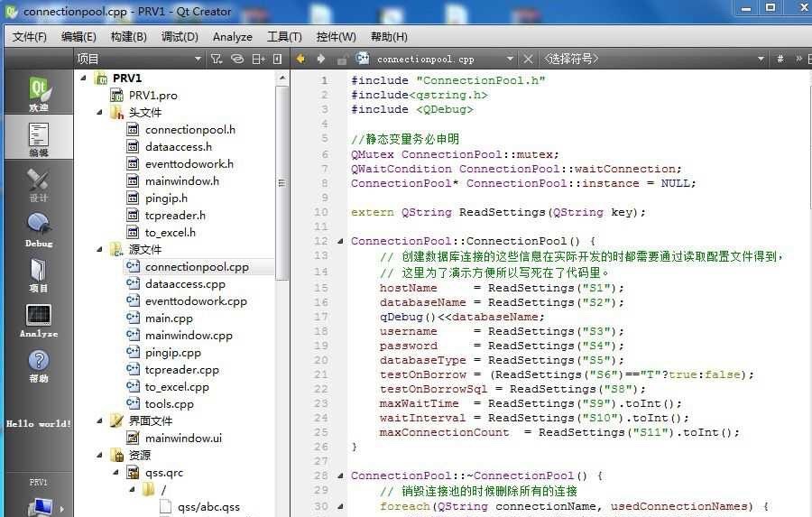Image resolution: width=812 pixels, height=517 pixels.
Task: Close the project side panel
Action: tap(278, 59)
